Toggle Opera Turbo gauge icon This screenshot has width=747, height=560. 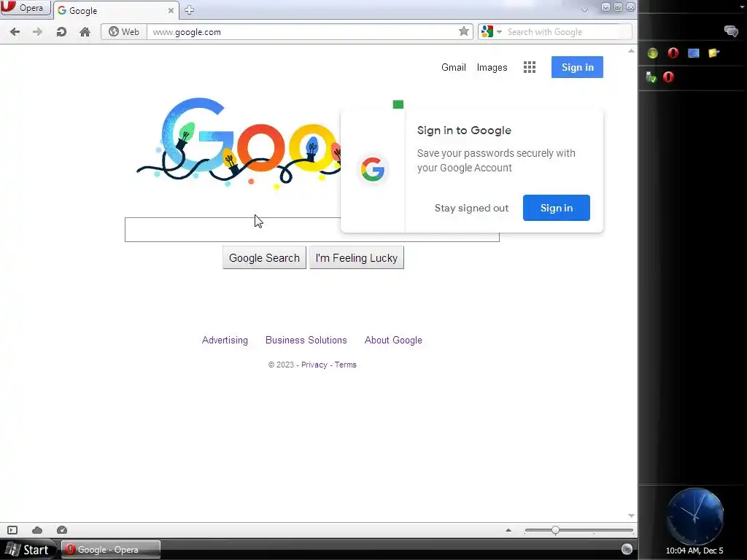click(62, 530)
